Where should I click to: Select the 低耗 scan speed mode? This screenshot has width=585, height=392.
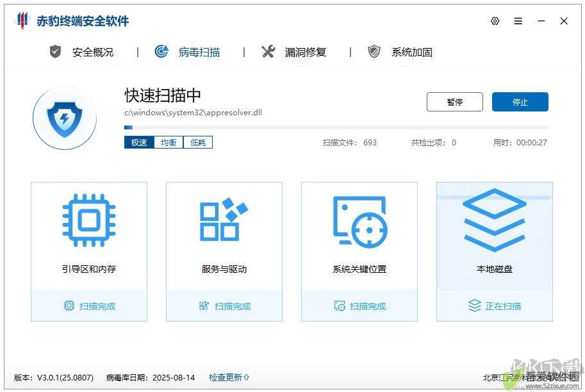198,142
